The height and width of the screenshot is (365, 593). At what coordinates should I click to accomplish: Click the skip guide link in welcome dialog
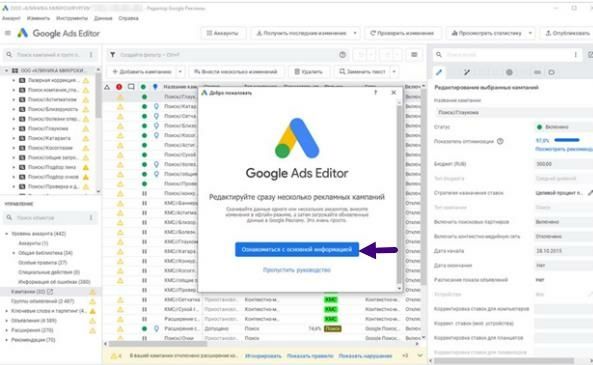click(x=297, y=270)
